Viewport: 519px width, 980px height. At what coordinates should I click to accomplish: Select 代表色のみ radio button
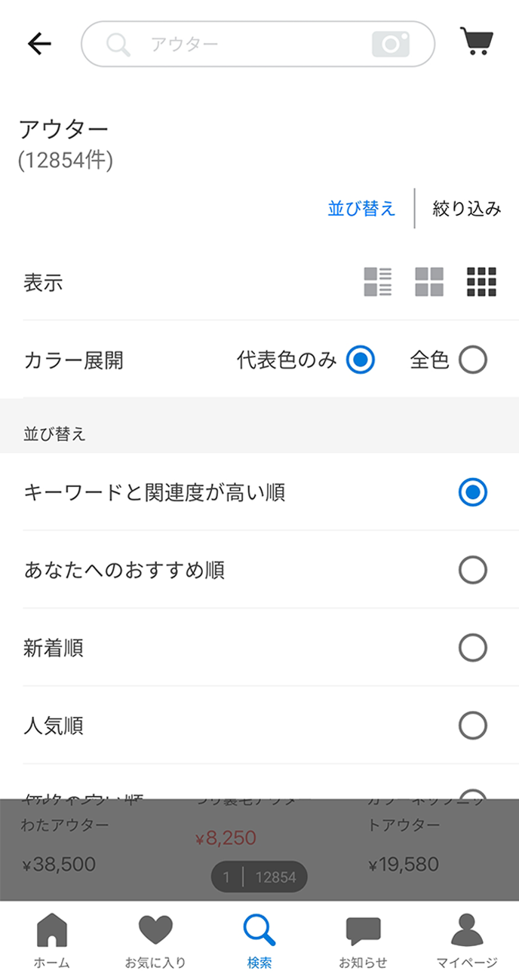361,360
